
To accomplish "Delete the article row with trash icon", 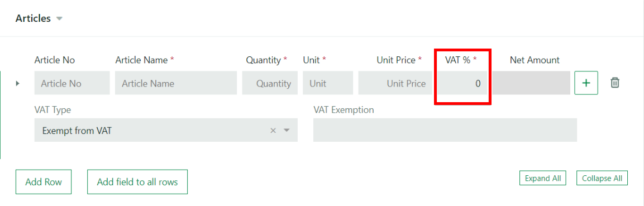I will tap(615, 83).
